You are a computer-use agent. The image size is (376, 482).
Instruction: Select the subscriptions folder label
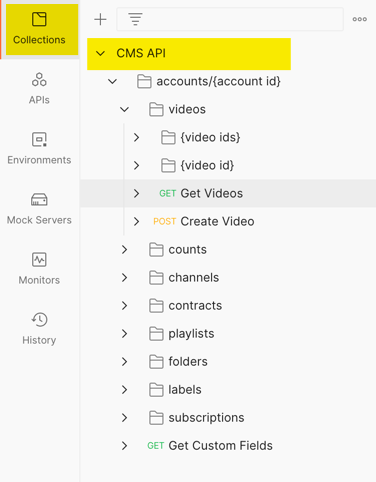(x=206, y=418)
